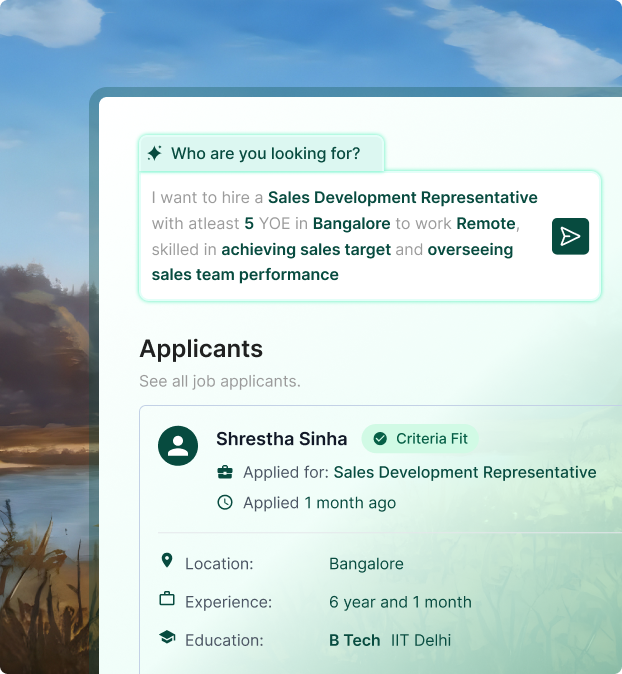Click the briefcase icon beside Applied for

click(225, 472)
